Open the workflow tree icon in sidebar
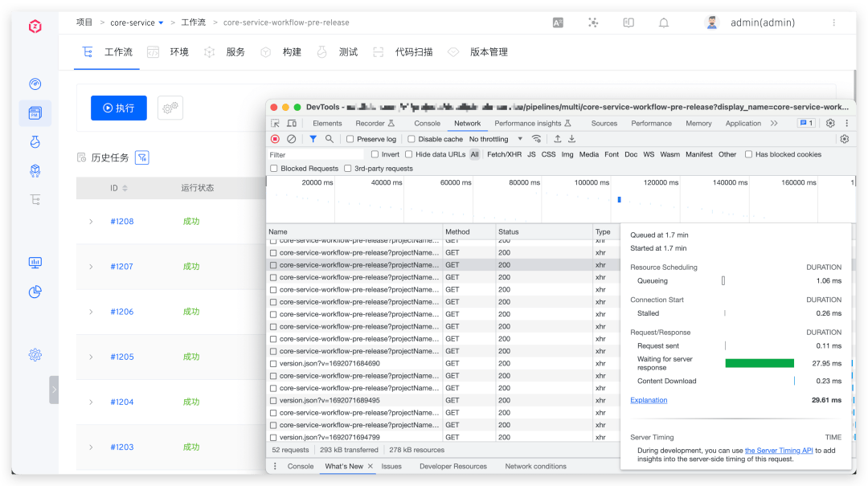The image size is (868, 486). tap(35, 199)
